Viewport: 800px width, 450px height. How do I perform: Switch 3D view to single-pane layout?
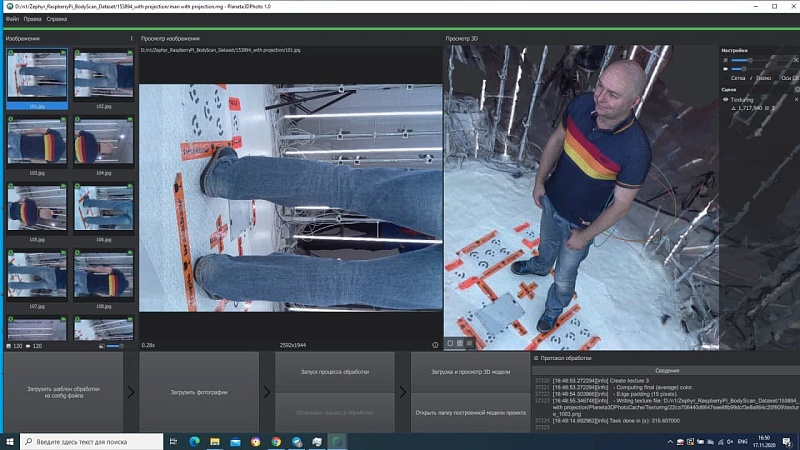pos(450,343)
